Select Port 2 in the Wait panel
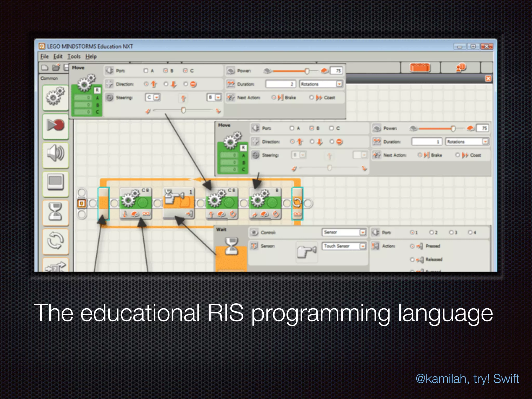 [x=431, y=232]
